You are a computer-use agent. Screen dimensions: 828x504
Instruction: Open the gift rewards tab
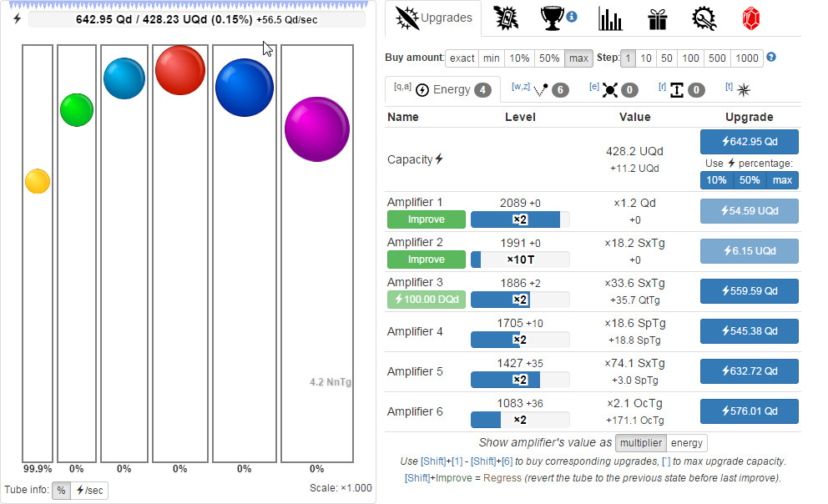[x=658, y=18]
